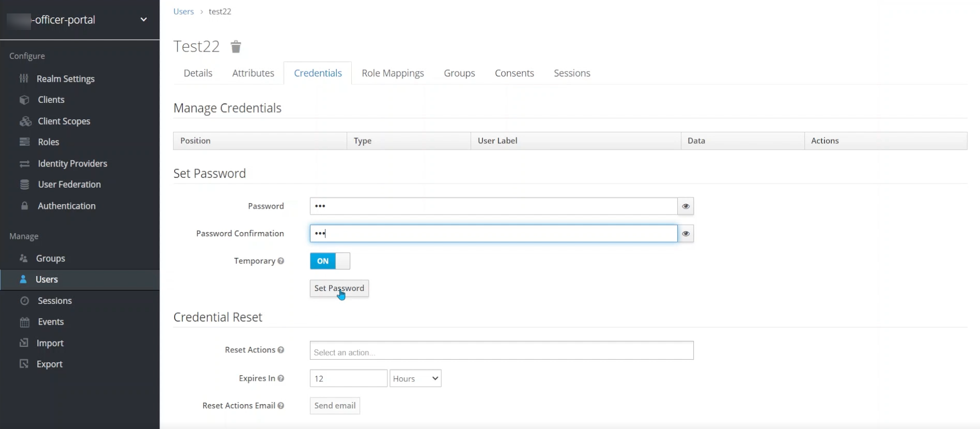Click the Groups people icon
The image size is (980, 429).
[x=23, y=258]
